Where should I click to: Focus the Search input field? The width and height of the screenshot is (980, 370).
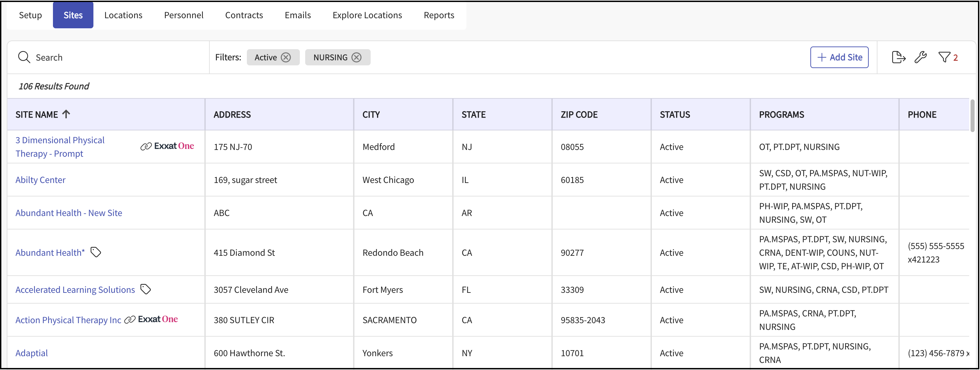pos(114,57)
